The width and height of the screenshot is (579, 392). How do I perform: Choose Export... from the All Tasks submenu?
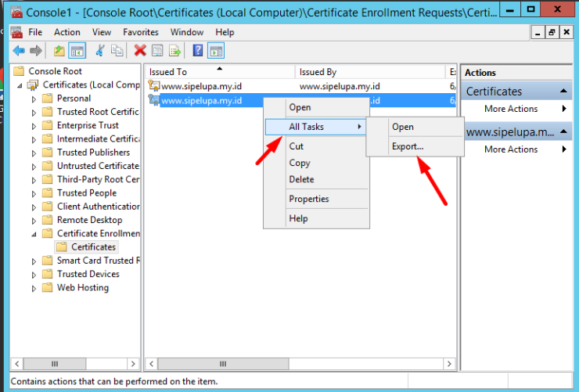click(x=408, y=146)
